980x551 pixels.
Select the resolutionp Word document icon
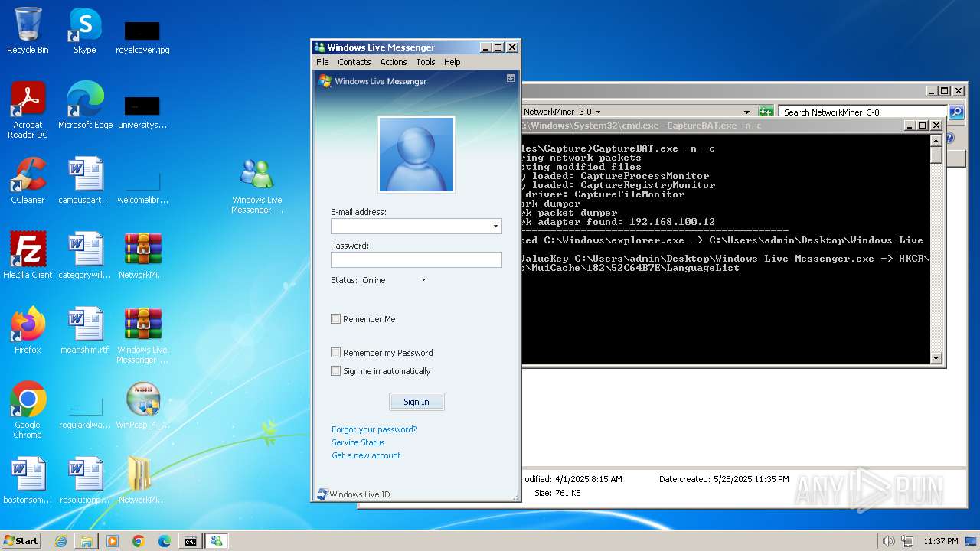85,481
